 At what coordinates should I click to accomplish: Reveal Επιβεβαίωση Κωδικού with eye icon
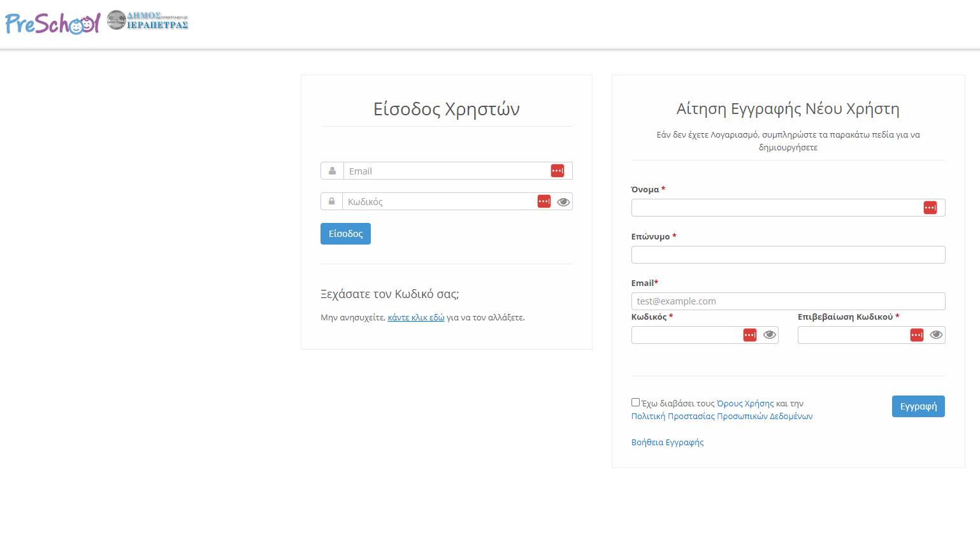click(936, 335)
